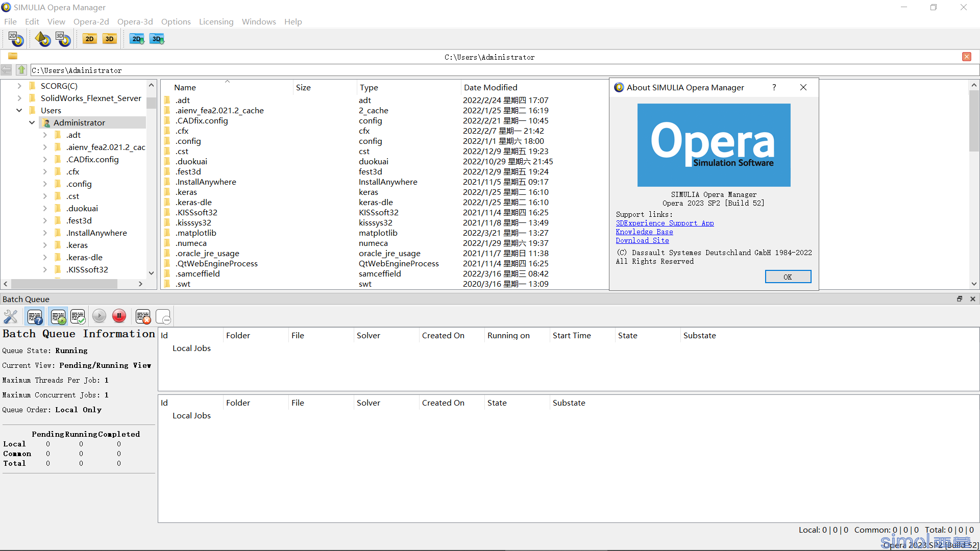This screenshot has width=980, height=551.
Task: Close the Batch Queue panel
Action: (x=973, y=299)
